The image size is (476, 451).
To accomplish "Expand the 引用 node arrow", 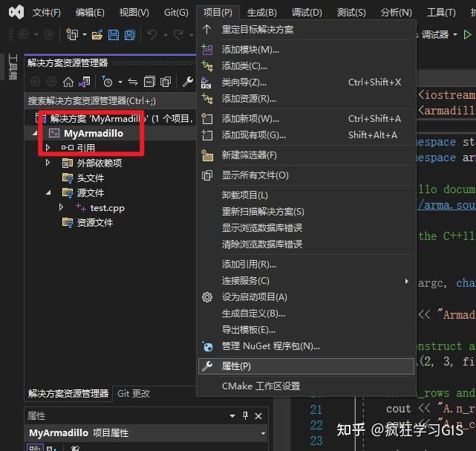I will pyautogui.click(x=48, y=148).
